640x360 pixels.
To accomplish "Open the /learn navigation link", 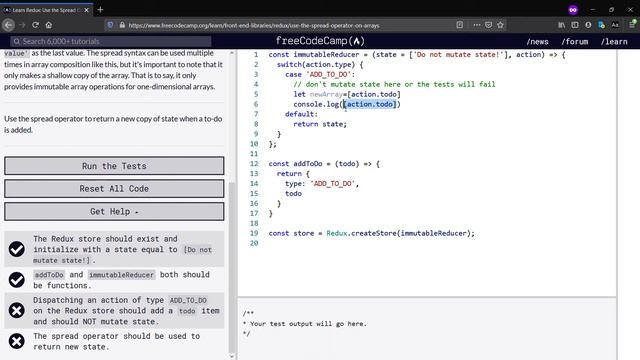I will click(x=614, y=42).
